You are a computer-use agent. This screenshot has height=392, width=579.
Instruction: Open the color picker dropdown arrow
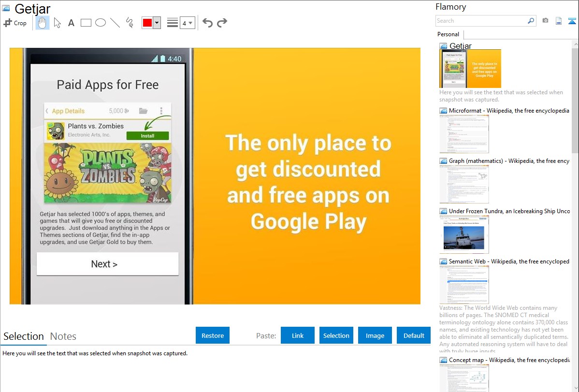coord(157,23)
